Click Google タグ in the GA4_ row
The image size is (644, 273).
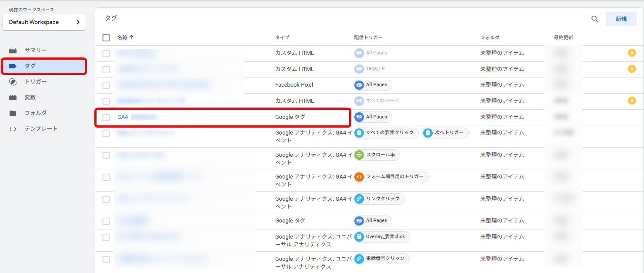pos(290,117)
